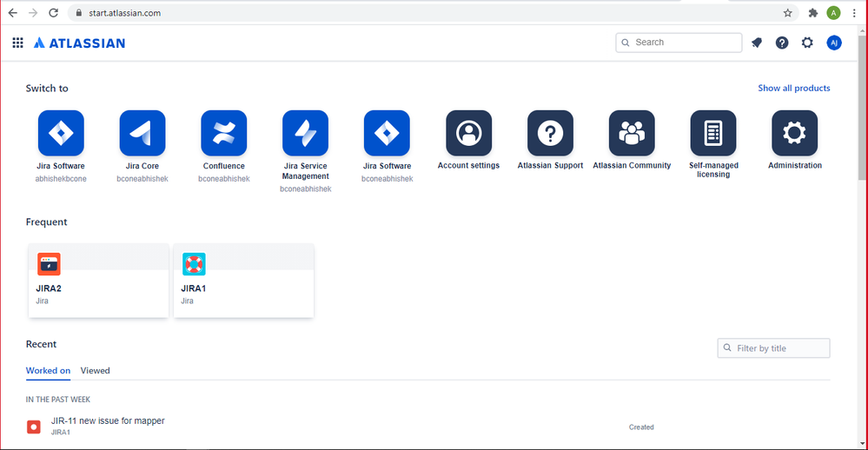Open Jira Software for abhishekbcone
This screenshot has width=868, height=450.
[x=61, y=133]
